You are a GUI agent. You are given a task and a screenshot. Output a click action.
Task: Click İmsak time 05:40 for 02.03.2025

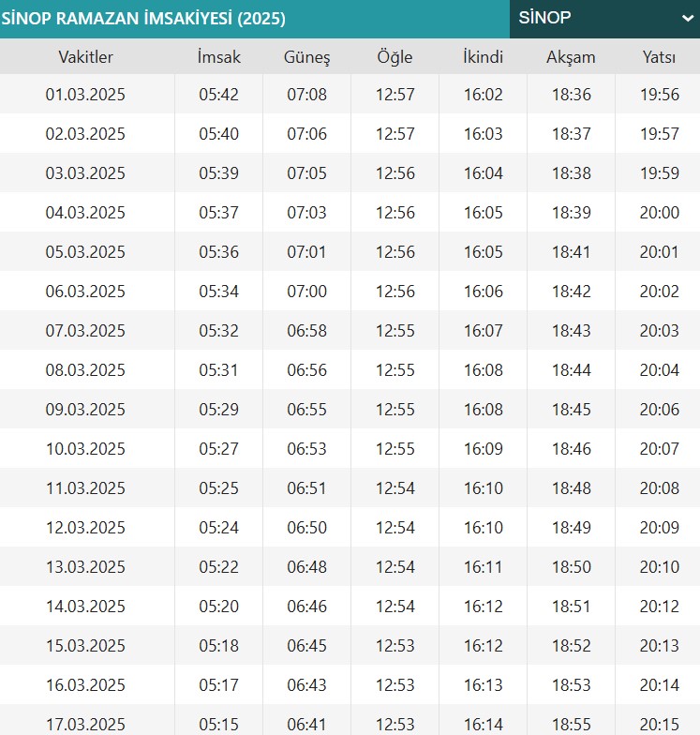[219, 134]
